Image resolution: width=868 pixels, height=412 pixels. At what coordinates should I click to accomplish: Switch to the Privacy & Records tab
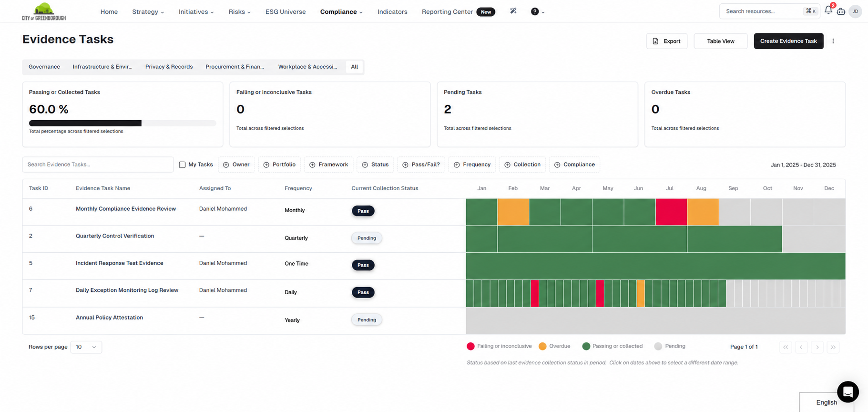169,67
